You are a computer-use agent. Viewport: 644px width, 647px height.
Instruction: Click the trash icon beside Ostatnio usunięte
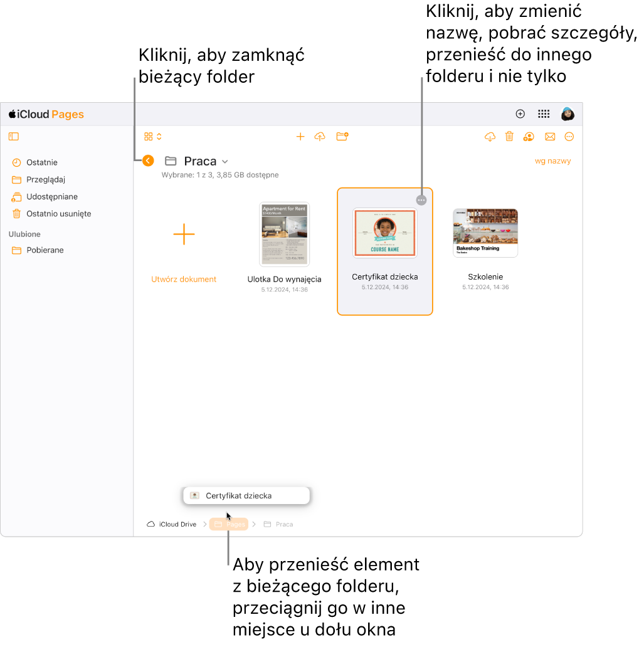click(x=16, y=214)
